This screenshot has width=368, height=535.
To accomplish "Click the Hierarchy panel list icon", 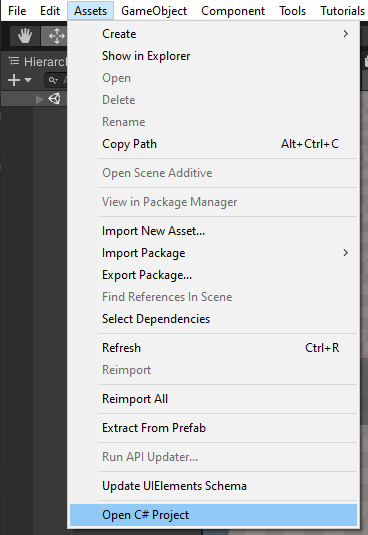I will coord(14,61).
